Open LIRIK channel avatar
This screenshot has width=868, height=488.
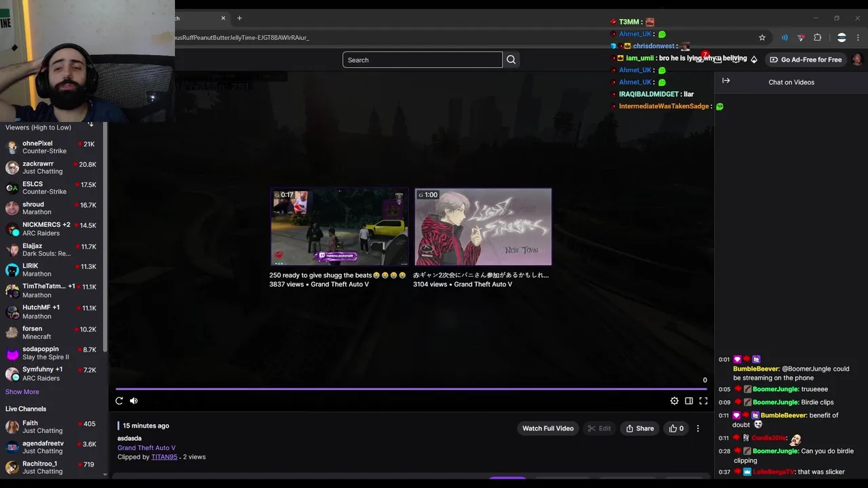point(12,270)
